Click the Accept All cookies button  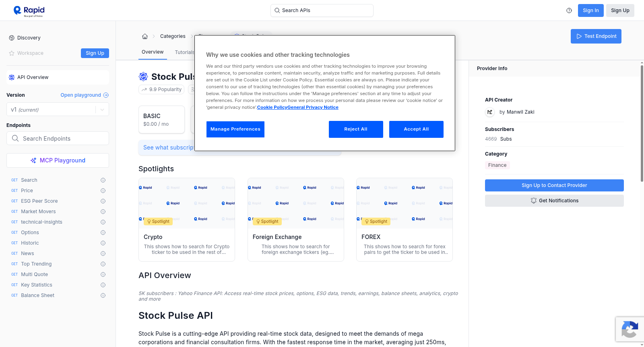pos(416,129)
